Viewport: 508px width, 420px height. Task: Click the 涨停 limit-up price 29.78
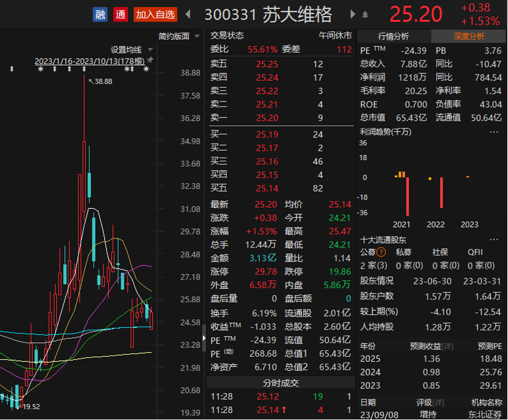(266, 272)
